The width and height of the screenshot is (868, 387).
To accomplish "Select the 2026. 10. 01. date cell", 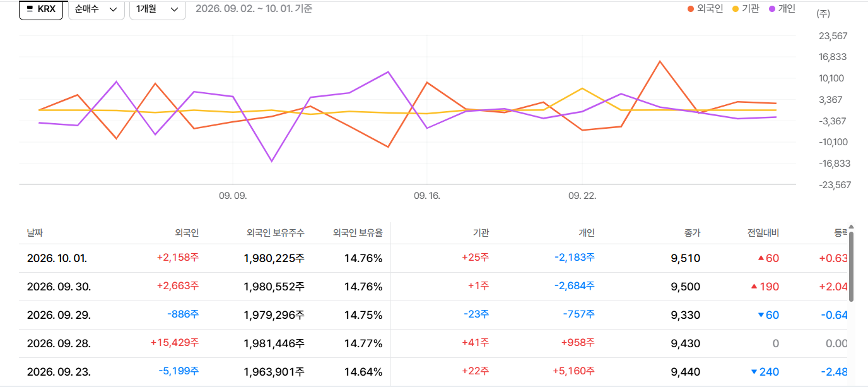I will (x=57, y=258).
